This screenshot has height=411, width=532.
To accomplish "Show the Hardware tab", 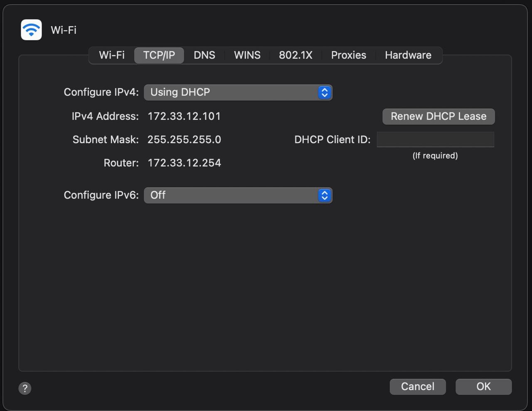I will pos(408,55).
